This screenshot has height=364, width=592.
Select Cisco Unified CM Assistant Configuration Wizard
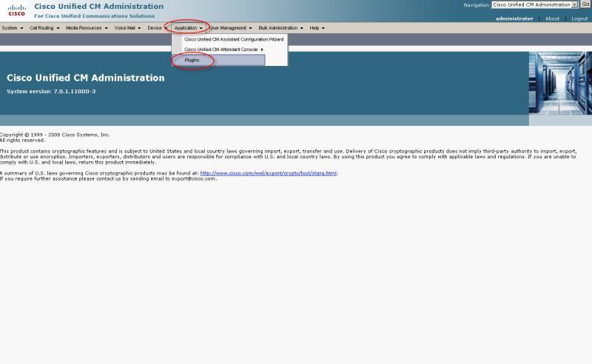click(x=234, y=39)
